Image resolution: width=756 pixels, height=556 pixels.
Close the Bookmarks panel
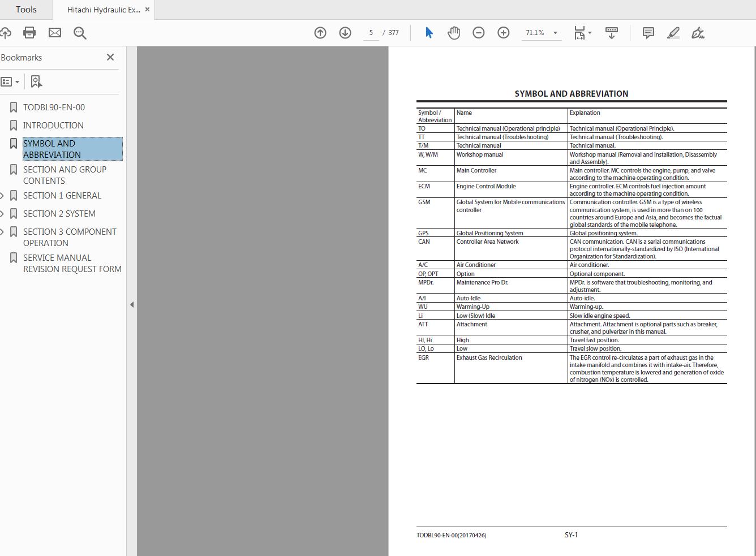110,57
